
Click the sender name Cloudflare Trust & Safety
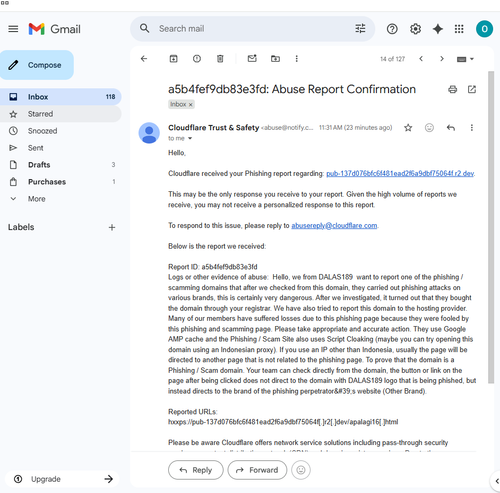[x=213, y=128]
